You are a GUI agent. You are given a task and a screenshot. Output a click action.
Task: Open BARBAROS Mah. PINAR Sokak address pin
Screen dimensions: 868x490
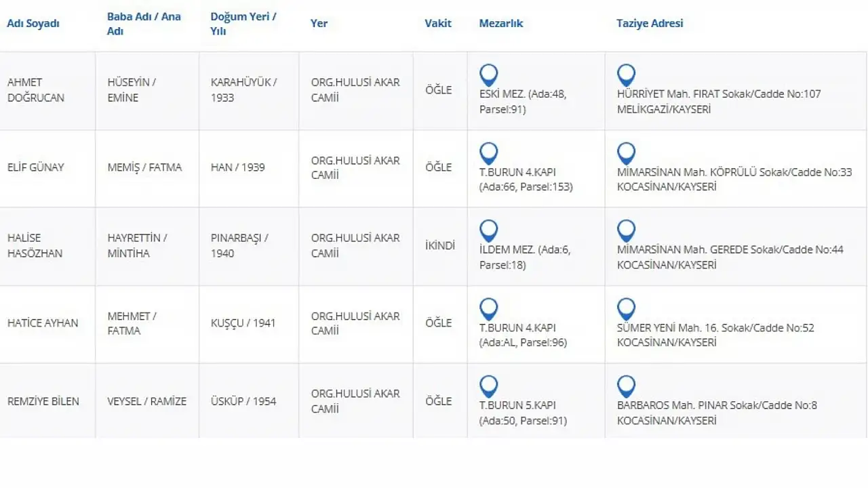[626, 387]
